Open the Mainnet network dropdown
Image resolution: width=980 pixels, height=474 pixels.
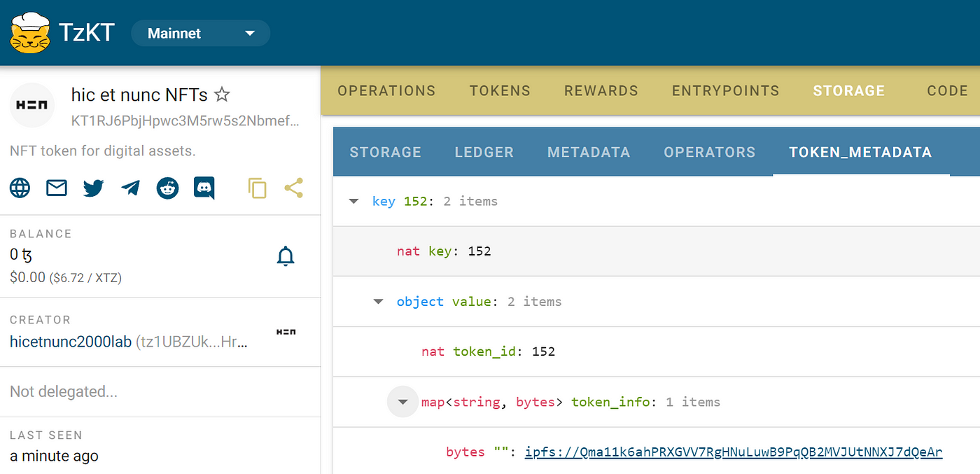coord(201,33)
